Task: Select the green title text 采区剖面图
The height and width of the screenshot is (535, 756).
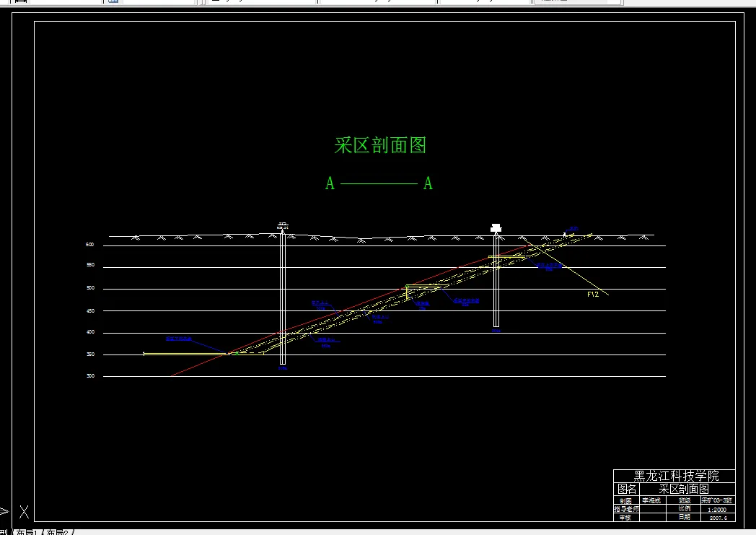Action: click(380, 144)
